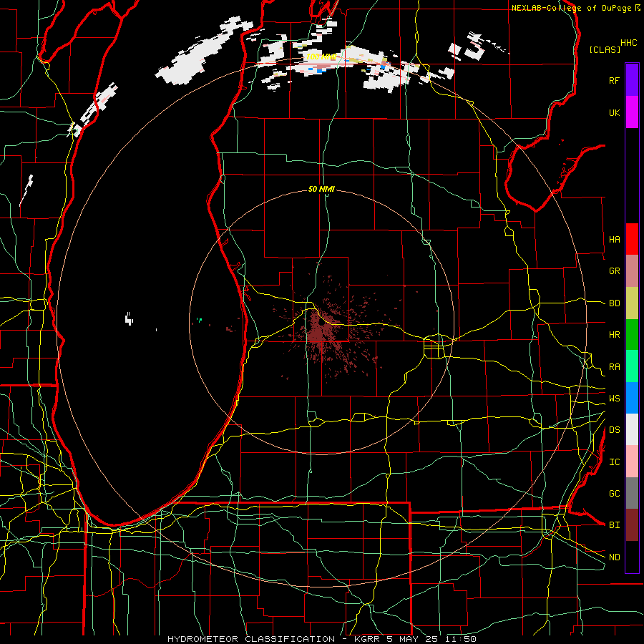Click the purple RF legend color swatch
The width and height of the screenshot is (644, 644).
pos(632,80)
